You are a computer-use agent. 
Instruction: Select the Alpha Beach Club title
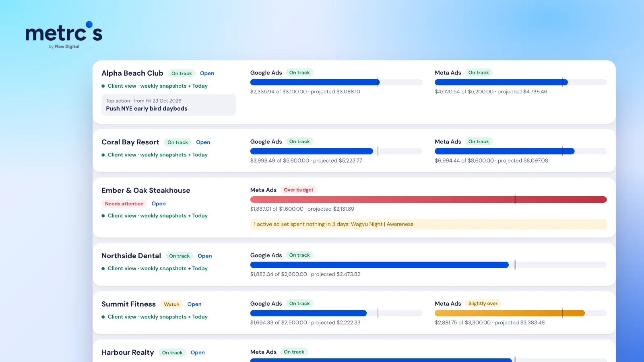tap(132, 73)
